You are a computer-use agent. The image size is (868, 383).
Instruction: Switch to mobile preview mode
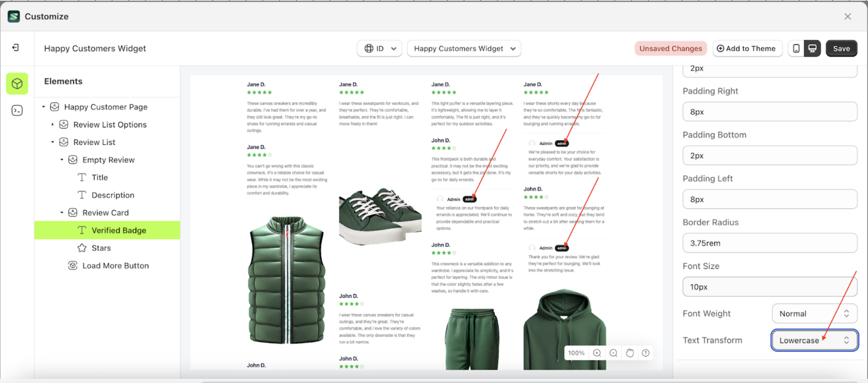click(796, 48)
